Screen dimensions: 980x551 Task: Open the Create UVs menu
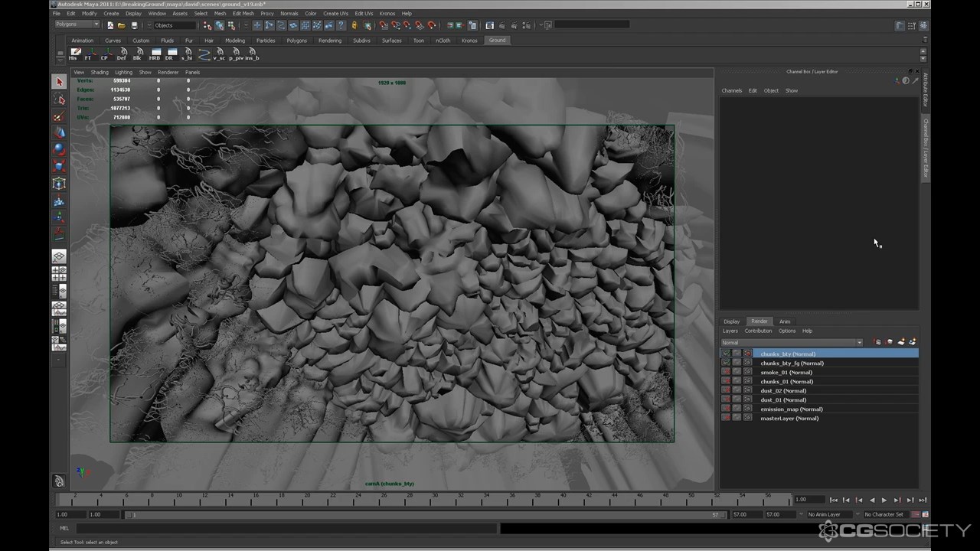click(336, 13)
